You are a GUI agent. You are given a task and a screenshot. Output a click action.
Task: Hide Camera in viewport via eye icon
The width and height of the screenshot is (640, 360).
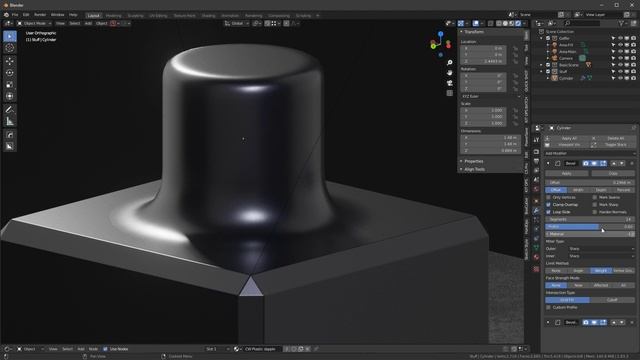[620, 58]
